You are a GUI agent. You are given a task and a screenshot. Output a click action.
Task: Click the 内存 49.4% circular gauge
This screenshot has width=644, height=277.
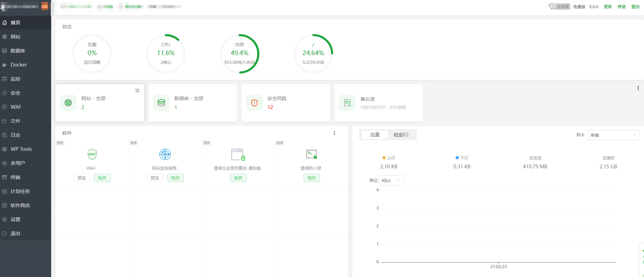(240, 54)
